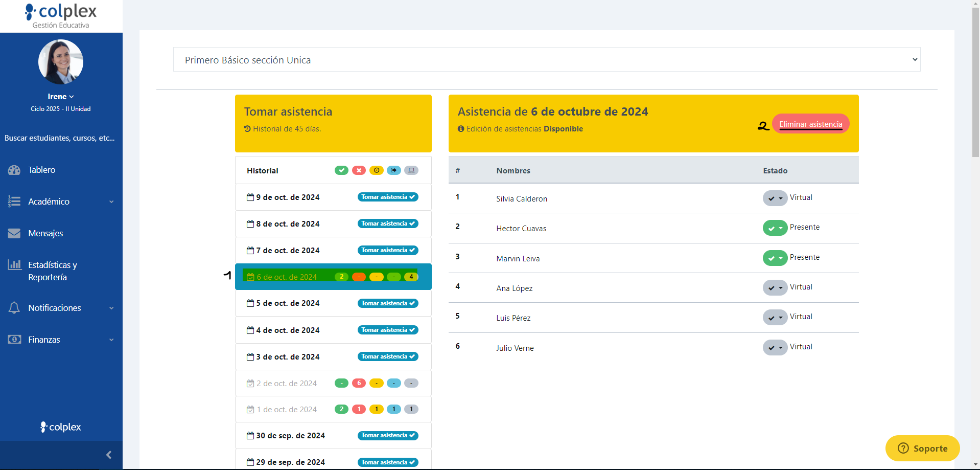Click the student search field
This screenshot has height=470, width=980.
click(60, 138)
